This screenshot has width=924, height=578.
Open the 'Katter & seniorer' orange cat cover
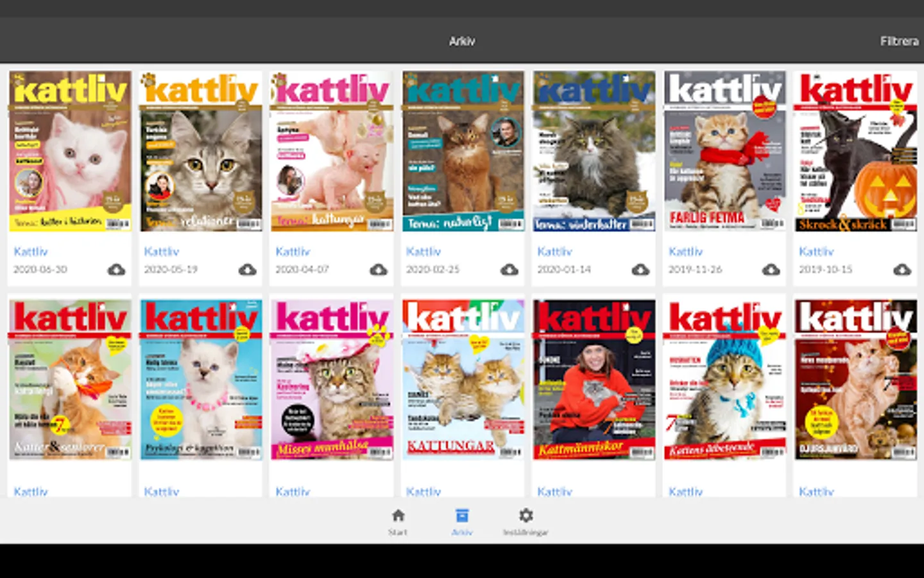coord(70,380)
